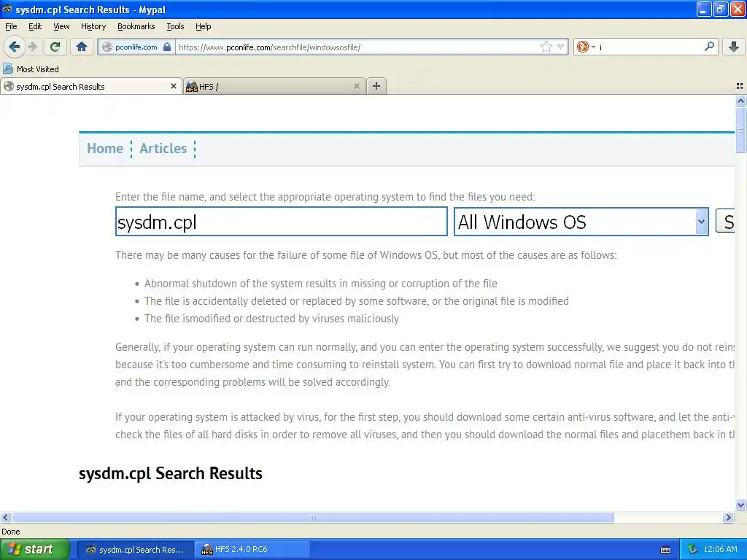Open the Bookmarks menu

point(136,26)
